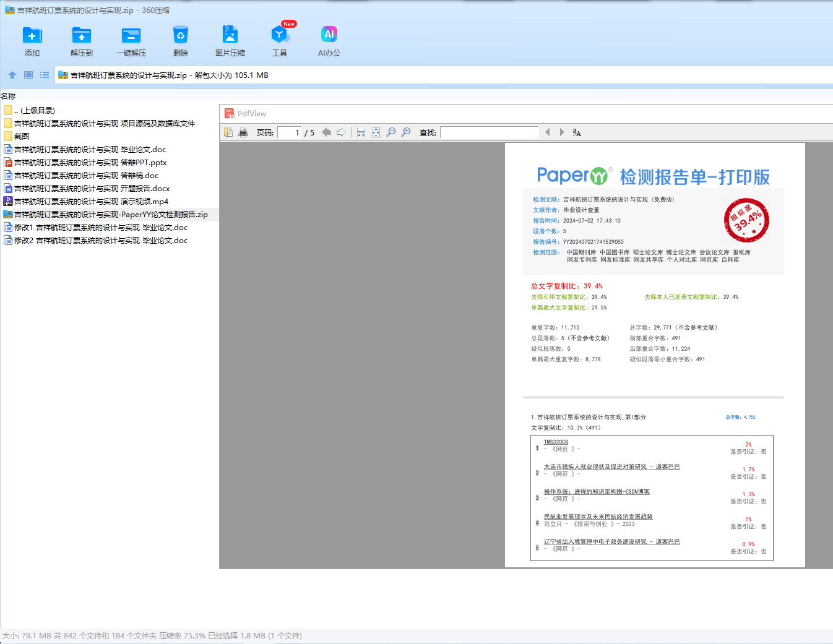Go to the next PDF page arrow
Screen dimensions: 833x644
[x=341, y=132]
